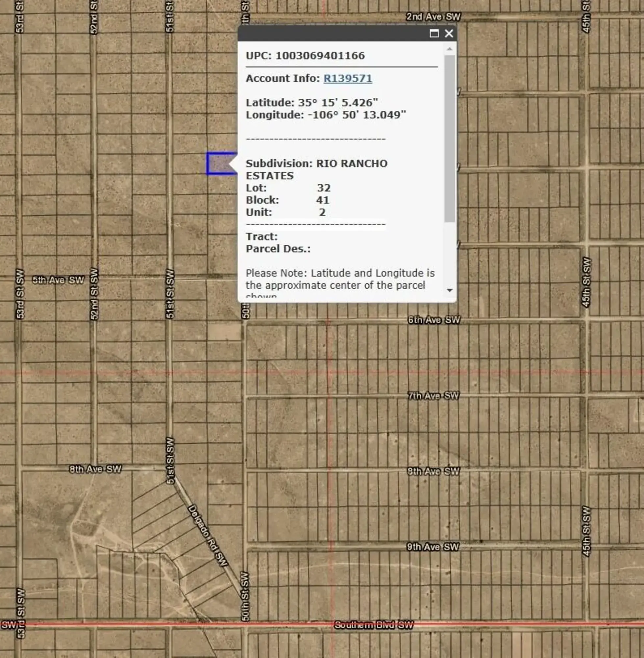
Task: Select the blue highlighted parcel
Action: coord(219,164)
